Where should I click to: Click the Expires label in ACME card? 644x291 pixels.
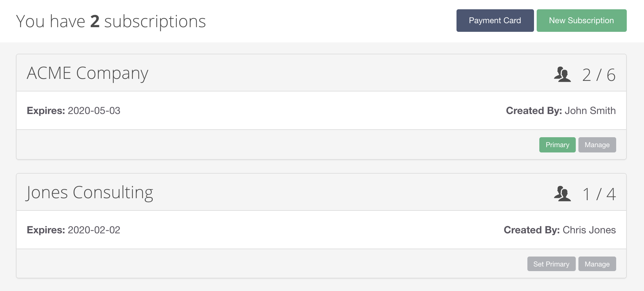[x=46, y=111]
